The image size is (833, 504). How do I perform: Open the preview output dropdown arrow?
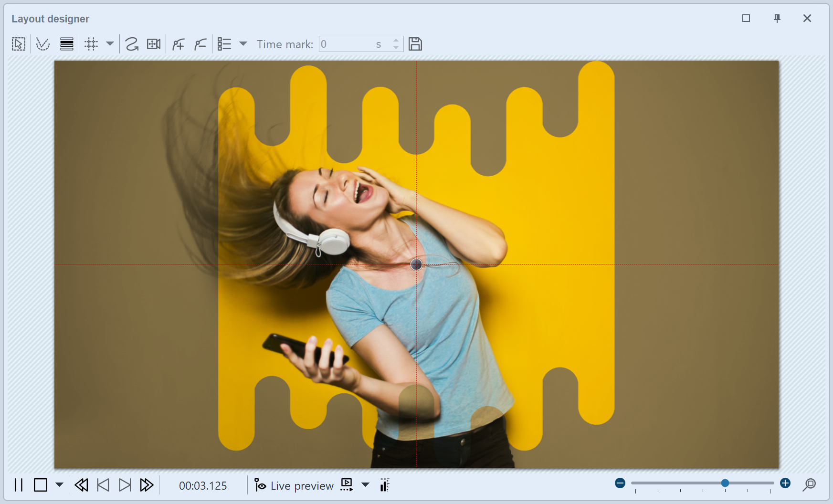pos(366,485)
